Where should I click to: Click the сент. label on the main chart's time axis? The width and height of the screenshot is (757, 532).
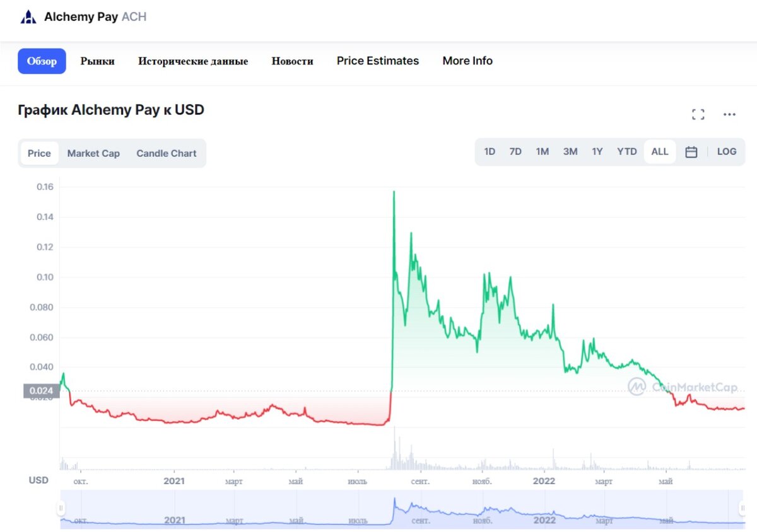click(x=421, y=482)
